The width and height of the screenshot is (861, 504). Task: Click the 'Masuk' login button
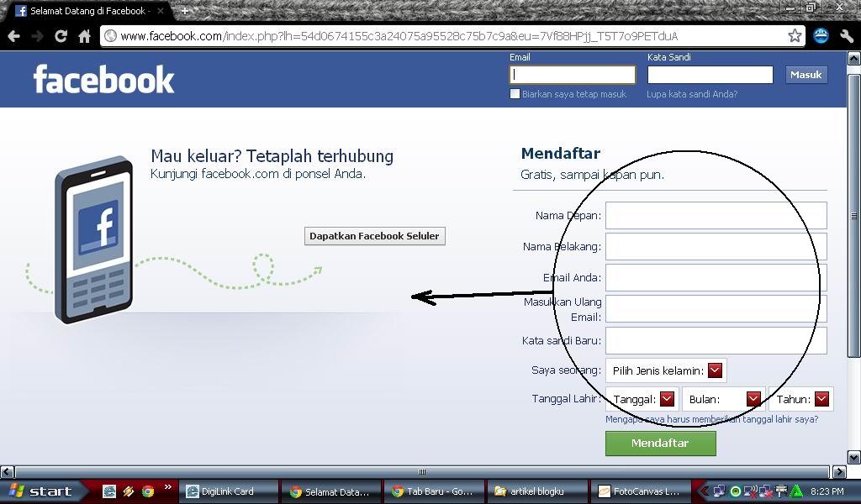point(806,74)
